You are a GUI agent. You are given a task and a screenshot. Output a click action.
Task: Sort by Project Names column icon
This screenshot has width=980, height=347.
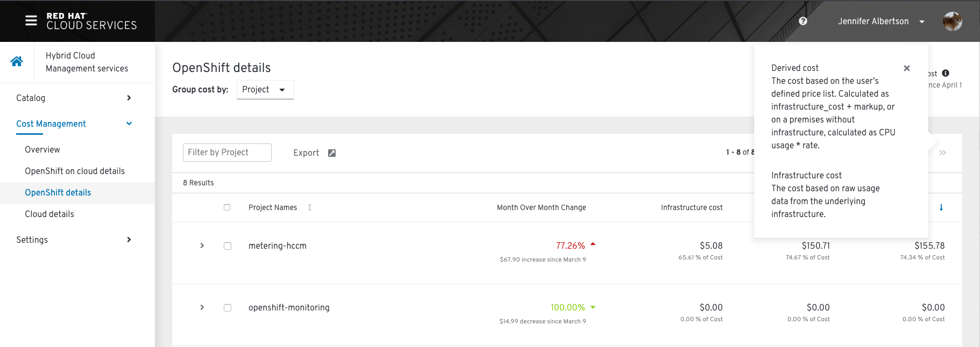click(310, 207)
